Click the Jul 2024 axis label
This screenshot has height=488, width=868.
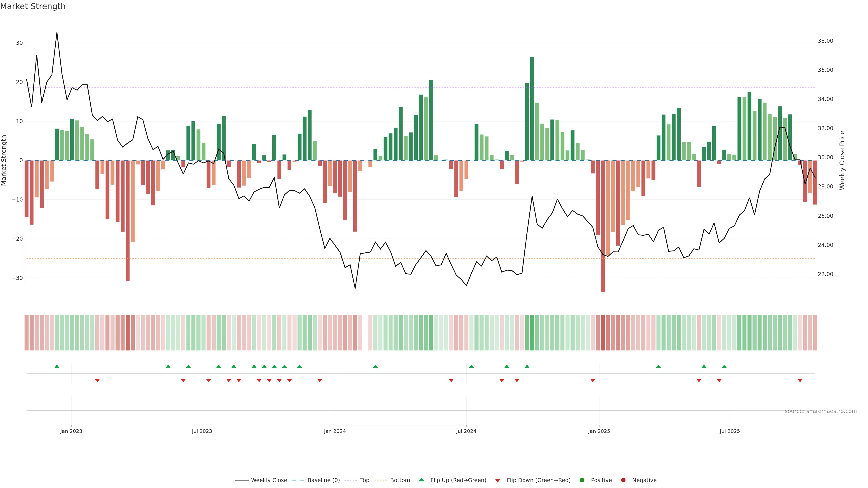pos(466,431)
